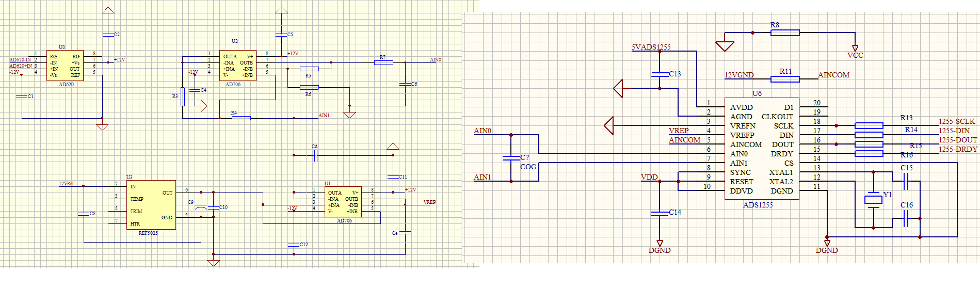The width and height of the screenshot is (980, 289).
Task: Select capacitor Cd symbol
Action: pyautogui.click(x=315, y=155)
